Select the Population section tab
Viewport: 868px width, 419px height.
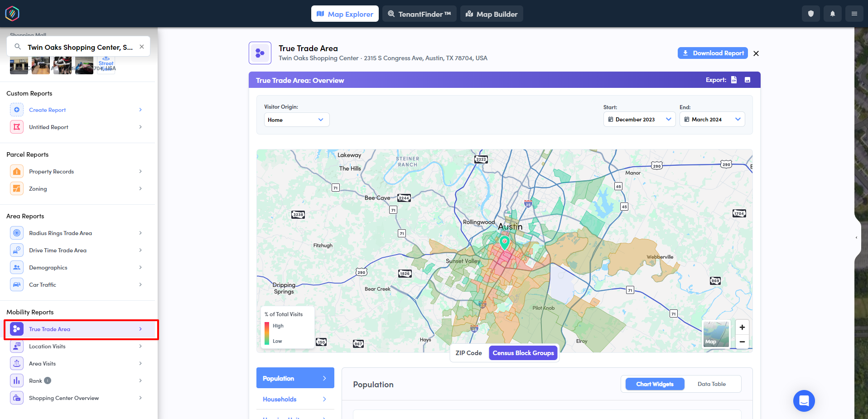[x=295, y=378]
